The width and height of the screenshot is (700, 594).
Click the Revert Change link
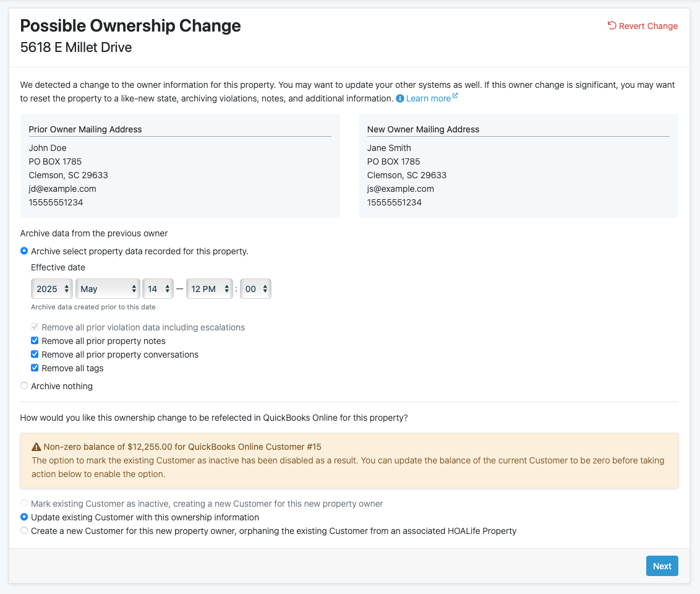[642, 26]
